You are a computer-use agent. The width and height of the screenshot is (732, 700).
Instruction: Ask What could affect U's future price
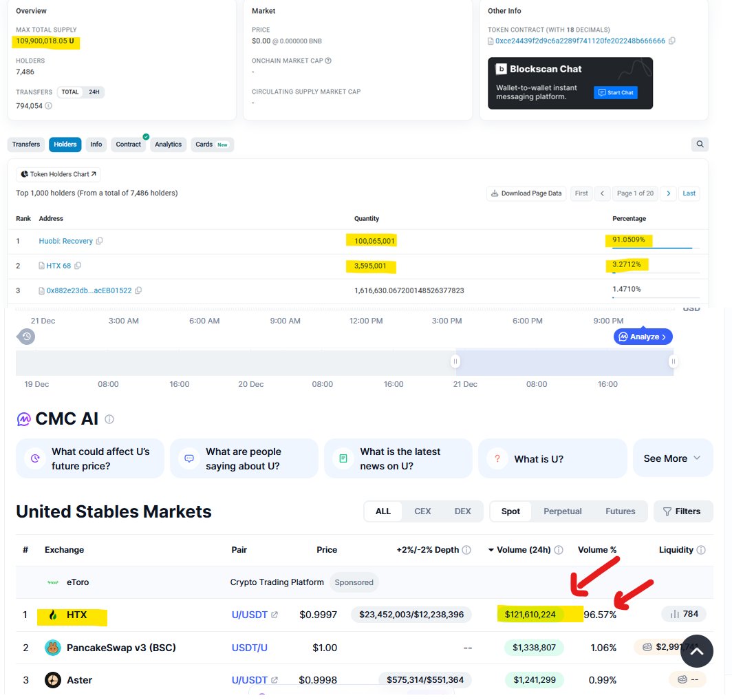90,458
